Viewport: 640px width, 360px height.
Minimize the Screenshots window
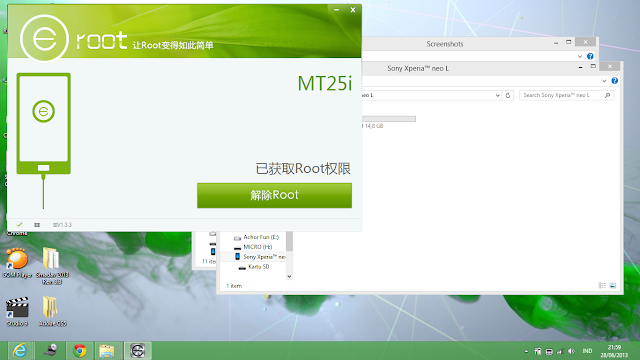click(556, 42)
